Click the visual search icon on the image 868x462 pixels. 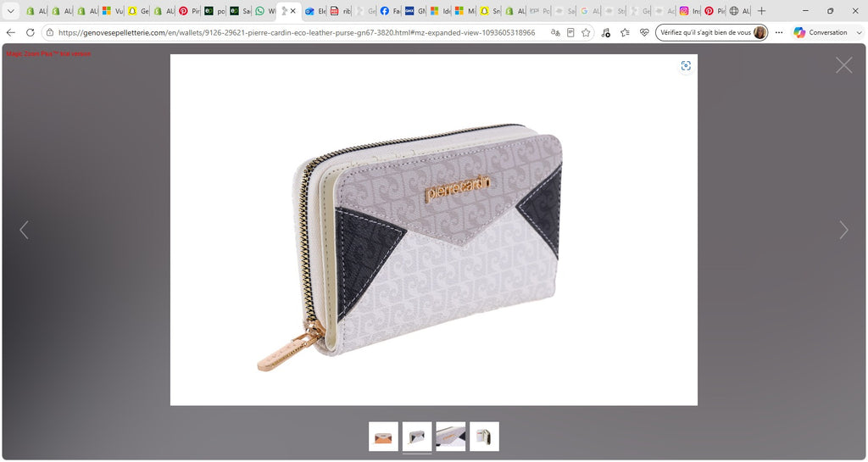[686, 66]
